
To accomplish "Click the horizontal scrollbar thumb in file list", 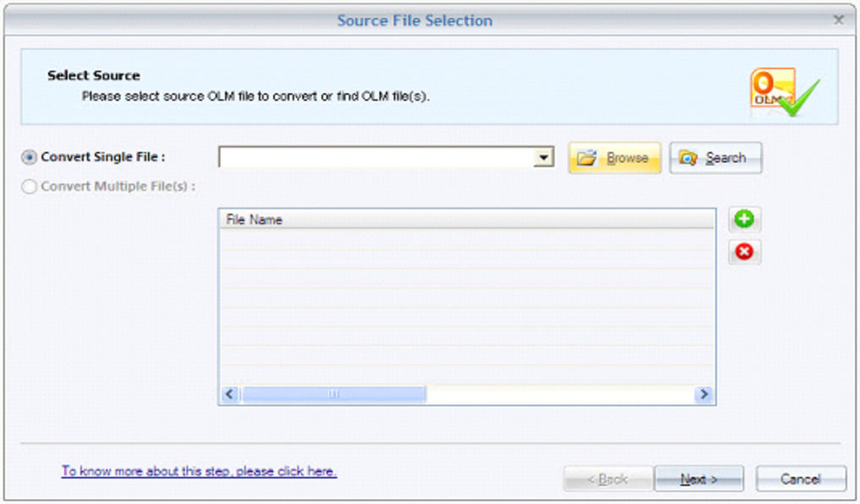I will point(333,394).
